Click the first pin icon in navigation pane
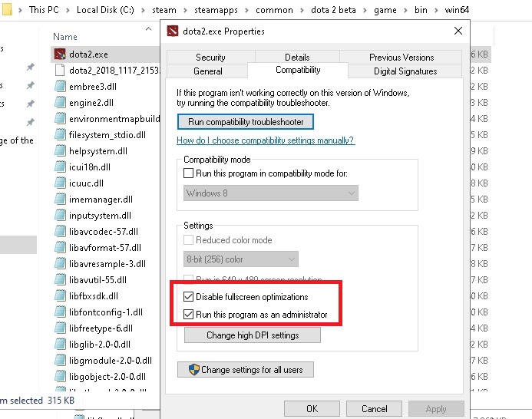Viewport: 532px width, 419px height. 31,67
